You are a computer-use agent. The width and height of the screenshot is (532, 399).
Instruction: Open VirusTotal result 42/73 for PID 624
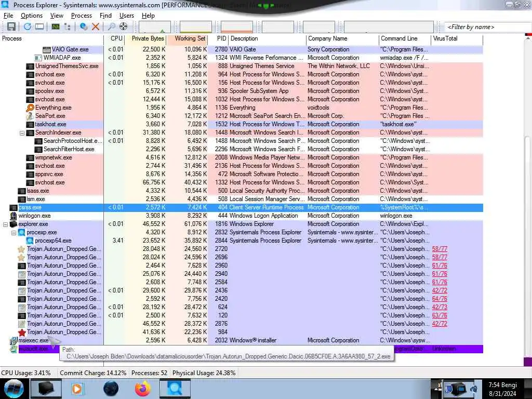pyautogui.click(x=440, y=308)
